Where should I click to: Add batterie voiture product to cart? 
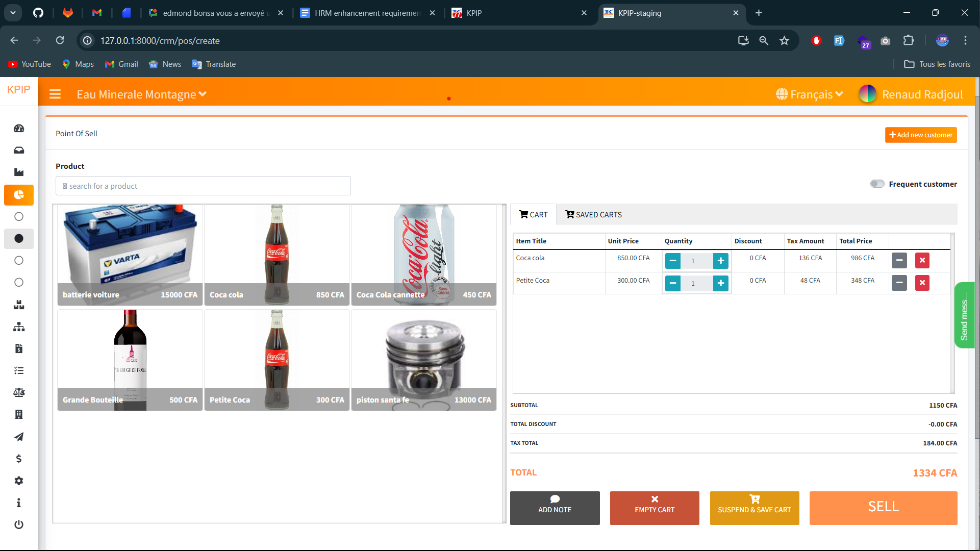(x=130, y=255)
